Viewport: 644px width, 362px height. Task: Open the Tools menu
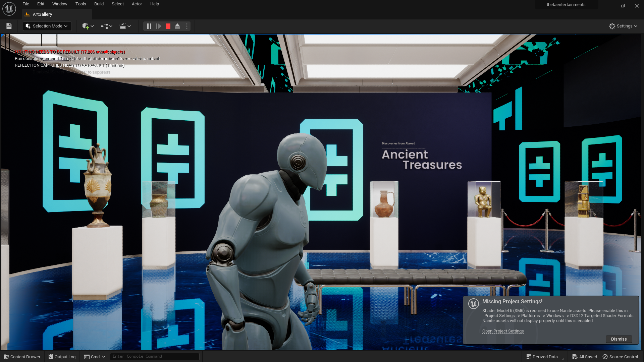pos(80,4)
